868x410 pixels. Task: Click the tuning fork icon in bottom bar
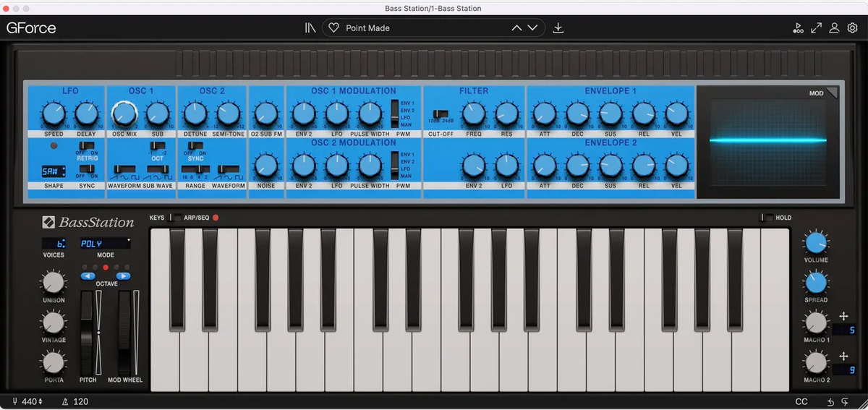(x=15, y=401)
